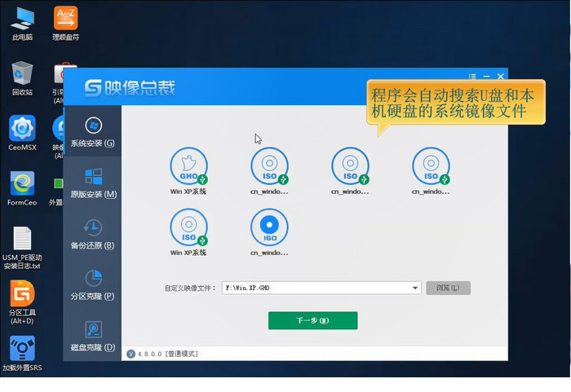
Task: Close the 映像总裁 window
Action: pos(500,77)
